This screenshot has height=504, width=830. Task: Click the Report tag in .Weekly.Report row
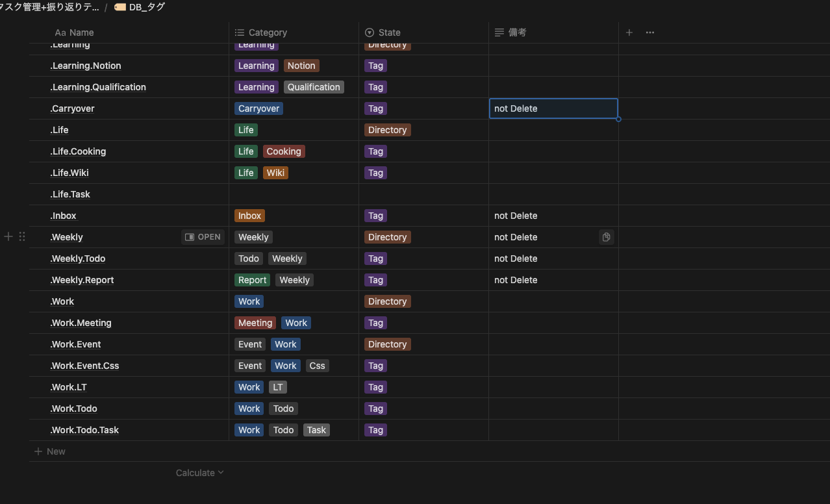tap(252, 280)
